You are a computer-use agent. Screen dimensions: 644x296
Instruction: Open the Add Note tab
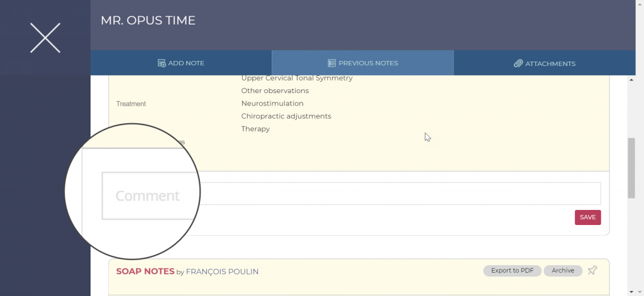[181, 63]
